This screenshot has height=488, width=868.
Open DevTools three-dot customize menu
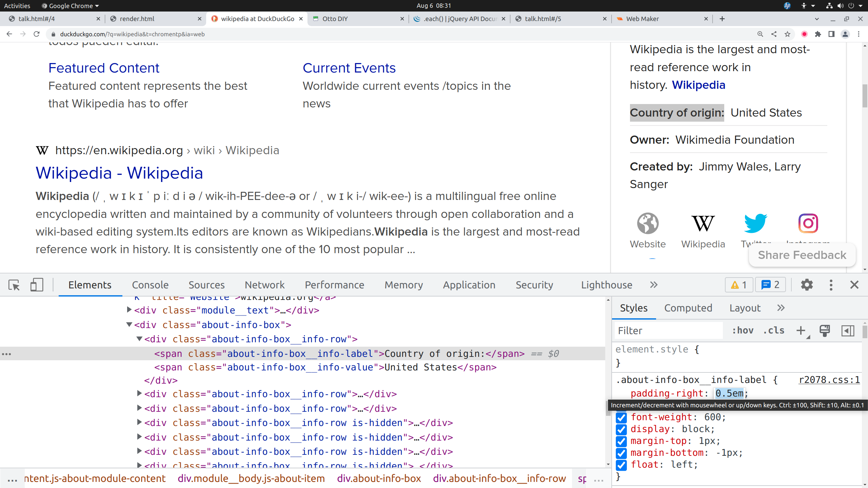pyautogui.click(x=831, y=285)
